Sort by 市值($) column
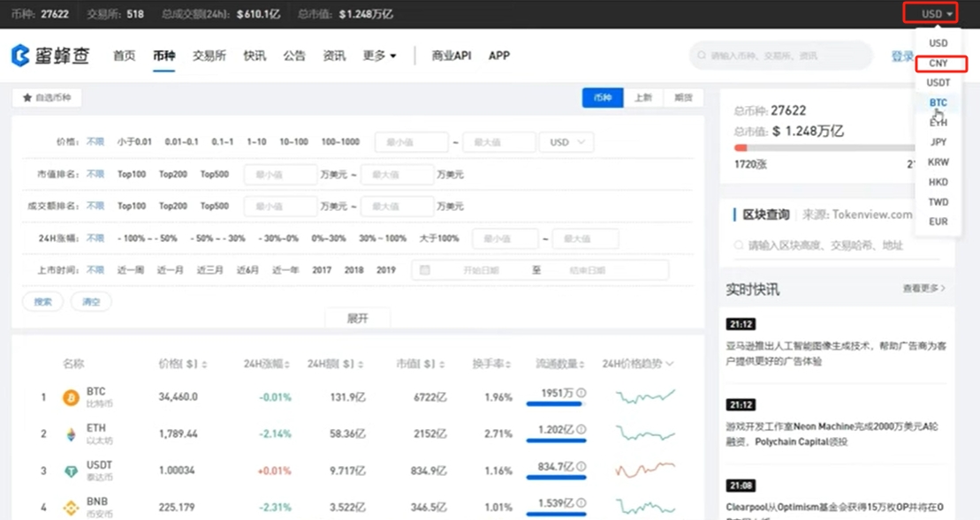 pos(443,364)
